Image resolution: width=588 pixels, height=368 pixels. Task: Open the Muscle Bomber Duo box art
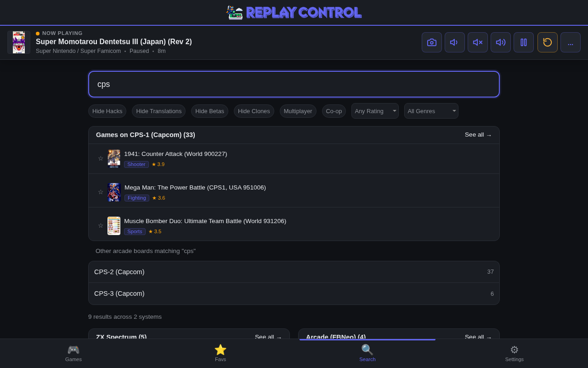click(x=114, y=226)
